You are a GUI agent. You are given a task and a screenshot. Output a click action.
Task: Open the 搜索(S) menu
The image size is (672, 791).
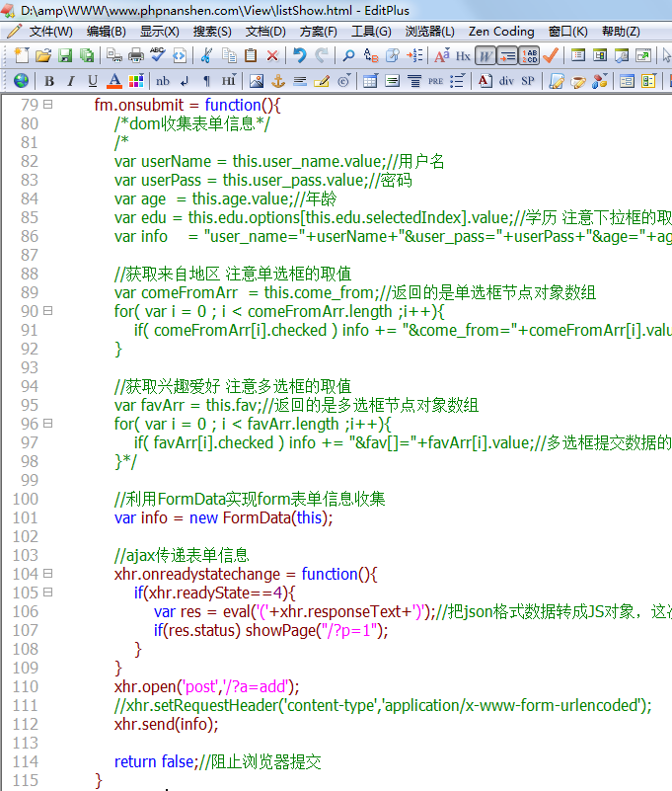pyautogui.click(x=212, y=32)
